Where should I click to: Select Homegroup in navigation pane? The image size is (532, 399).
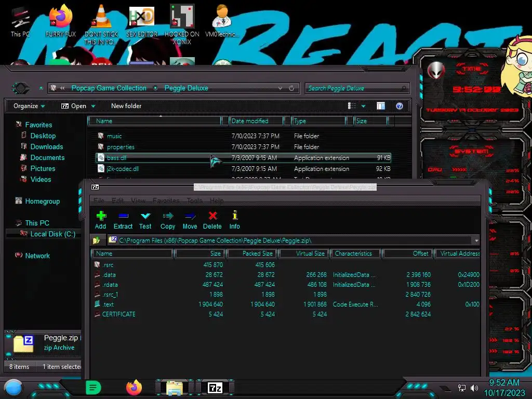[42, 201]
